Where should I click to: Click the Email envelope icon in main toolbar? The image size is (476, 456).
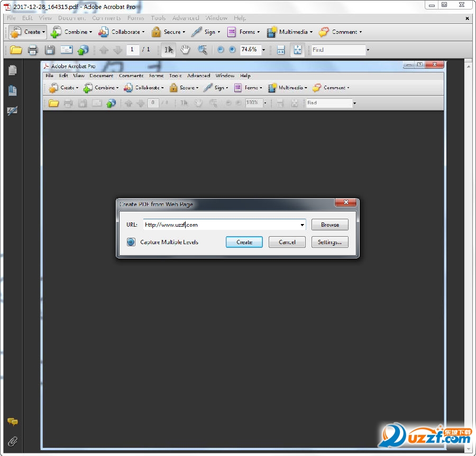67,50
